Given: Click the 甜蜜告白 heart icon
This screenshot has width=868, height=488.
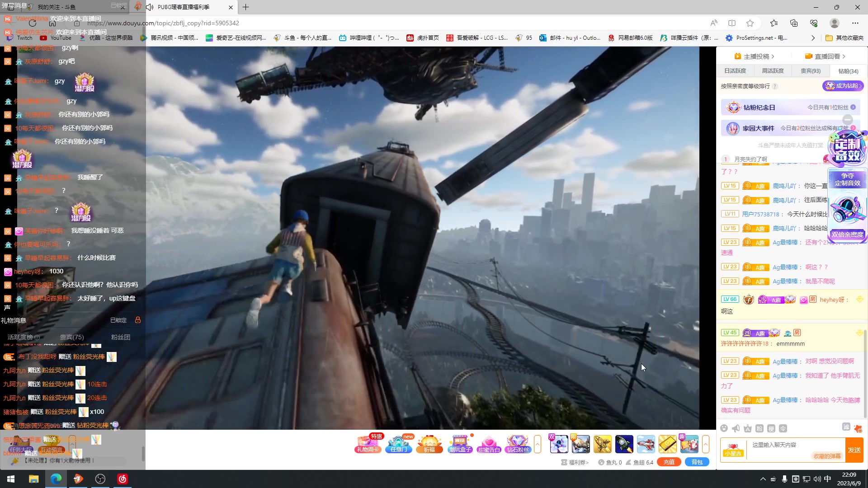Looking at the screenshot, I should click(489, 444).
